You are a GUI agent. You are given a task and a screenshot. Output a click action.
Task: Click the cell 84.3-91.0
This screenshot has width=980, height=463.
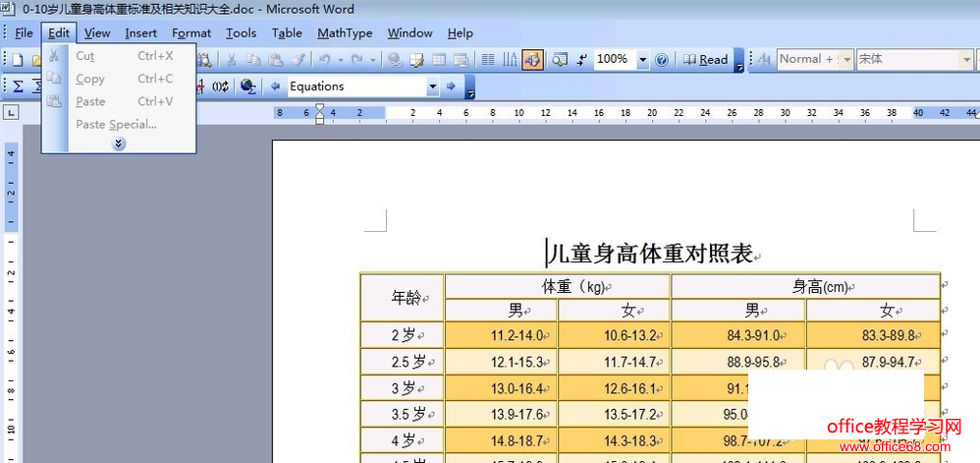(738, 335)
